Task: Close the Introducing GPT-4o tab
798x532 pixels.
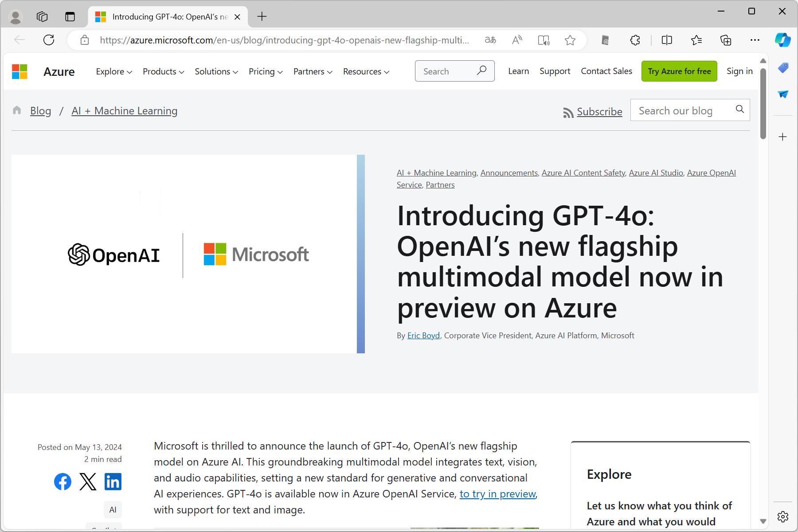Action: click(237, 17)
